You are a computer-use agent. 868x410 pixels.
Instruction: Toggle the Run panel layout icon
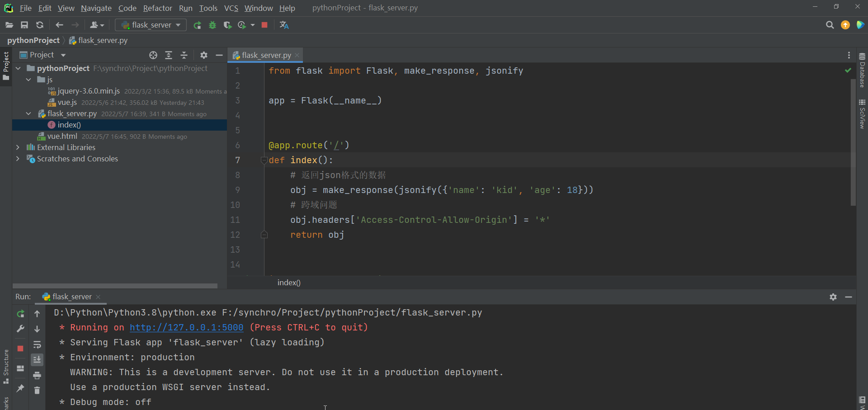[x=20, y=368]
